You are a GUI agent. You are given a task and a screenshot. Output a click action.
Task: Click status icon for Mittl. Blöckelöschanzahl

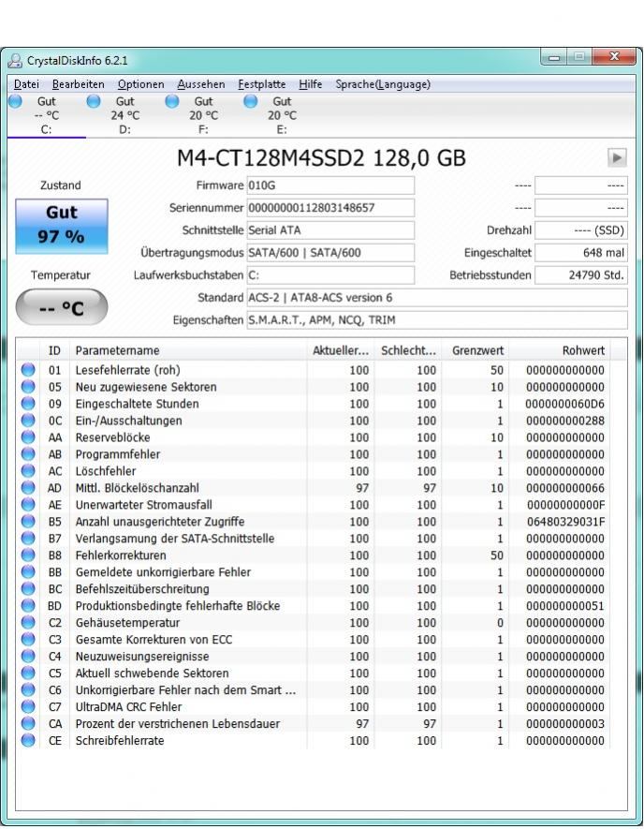click(28, 487)
